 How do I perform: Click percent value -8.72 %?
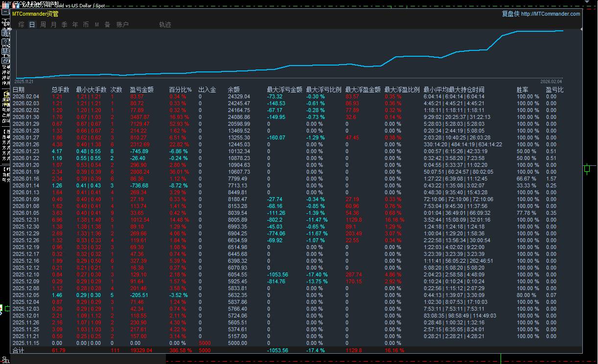[x=178, y=186]
